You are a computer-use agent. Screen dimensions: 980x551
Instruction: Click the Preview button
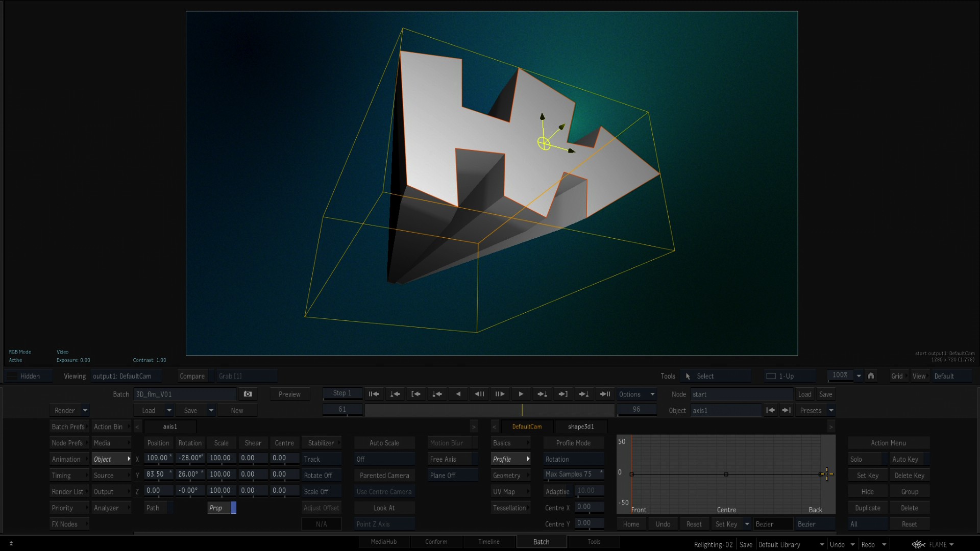pos(289,394)
